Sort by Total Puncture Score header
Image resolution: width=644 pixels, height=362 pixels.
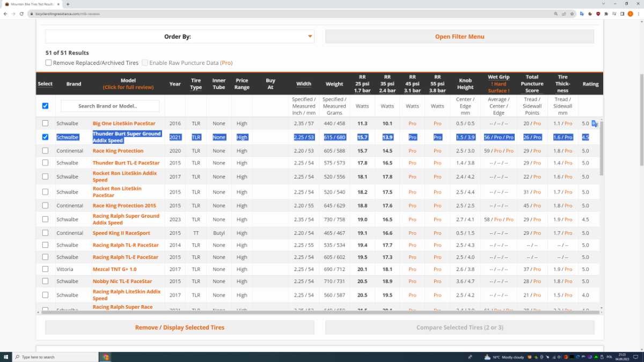(x=532, y=84)
